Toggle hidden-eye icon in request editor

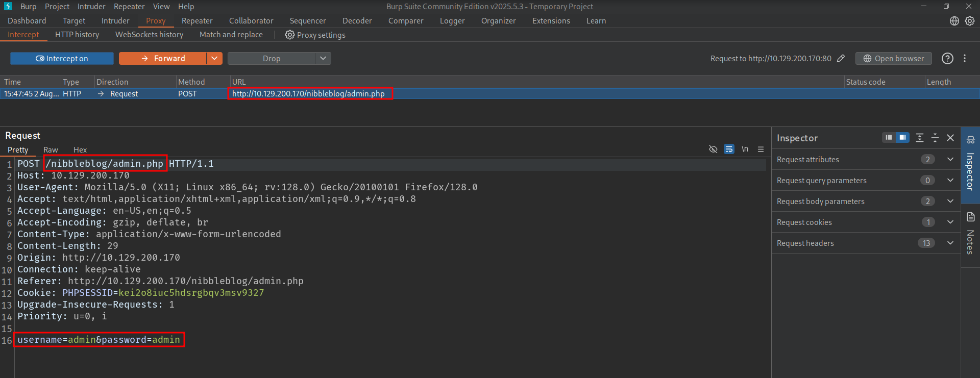(713, 149)
